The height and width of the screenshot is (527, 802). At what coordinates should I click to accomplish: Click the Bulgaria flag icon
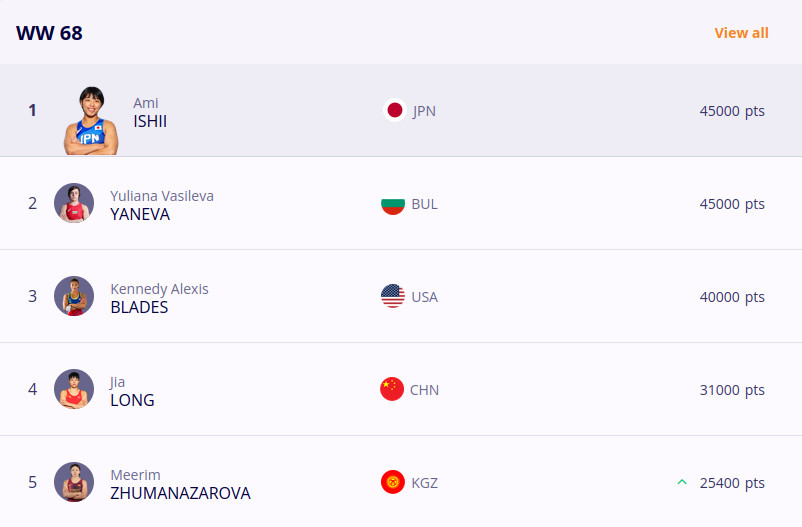393,204
